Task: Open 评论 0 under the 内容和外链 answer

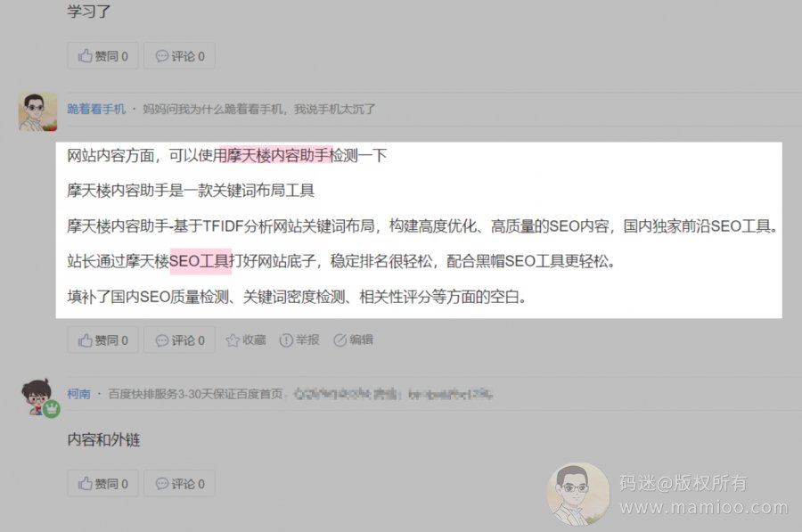Action: coord(179,483)
